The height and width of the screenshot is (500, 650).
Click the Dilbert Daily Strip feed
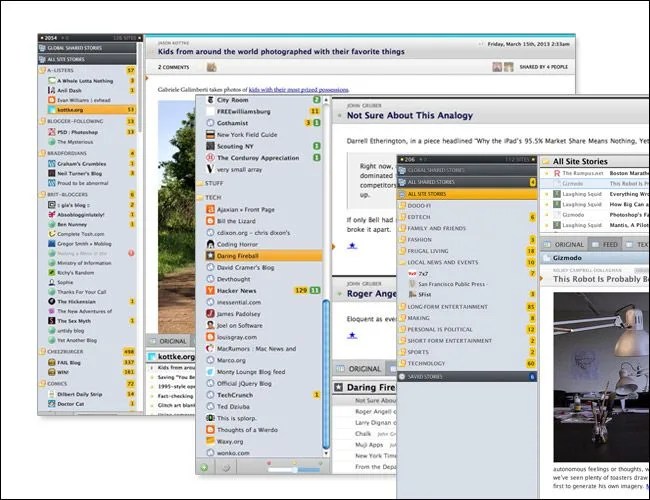(x=91, y=394)
